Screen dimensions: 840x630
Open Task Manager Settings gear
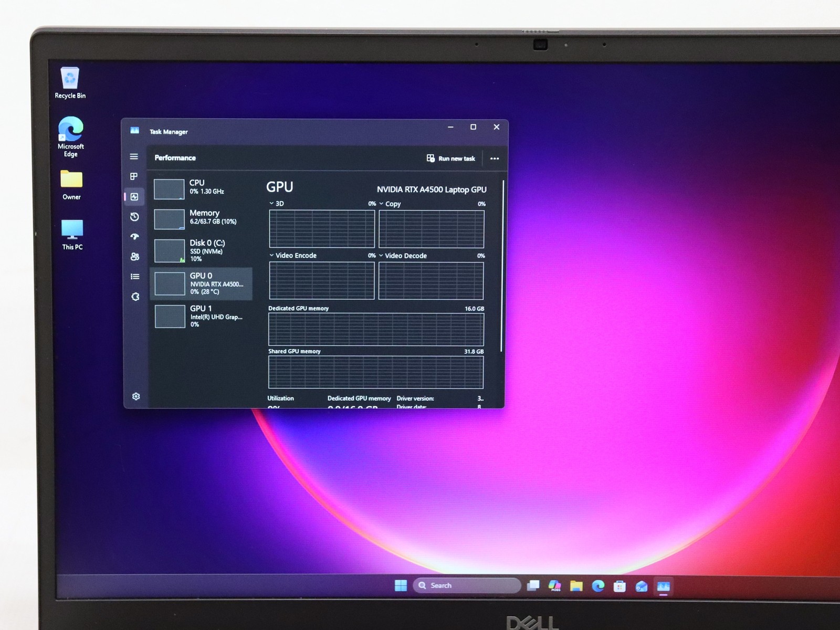(136, 396)
